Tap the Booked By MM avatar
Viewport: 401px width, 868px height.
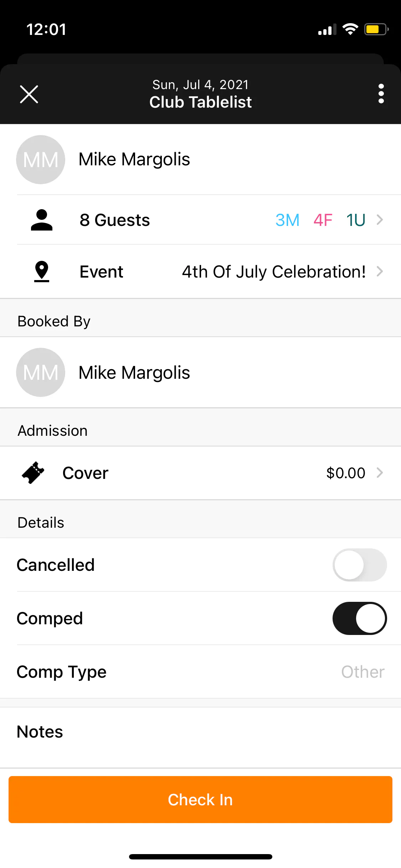pos(41,372)
